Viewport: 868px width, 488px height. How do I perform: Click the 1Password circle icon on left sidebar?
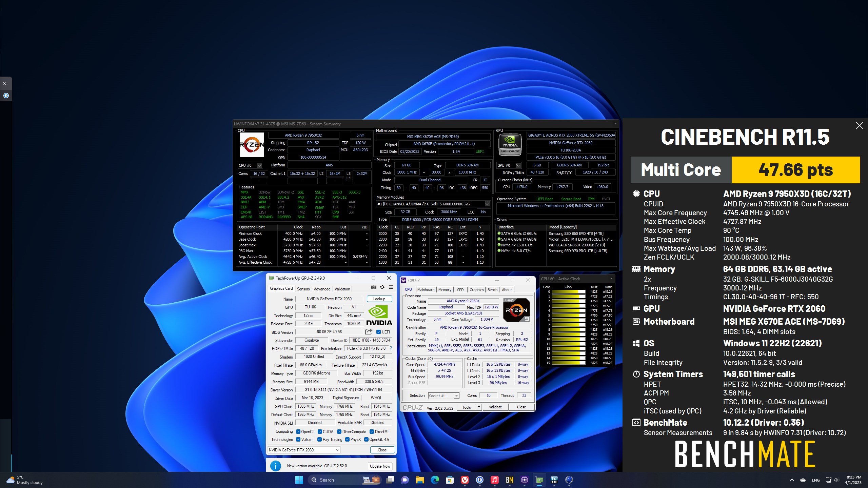point(6,96)
